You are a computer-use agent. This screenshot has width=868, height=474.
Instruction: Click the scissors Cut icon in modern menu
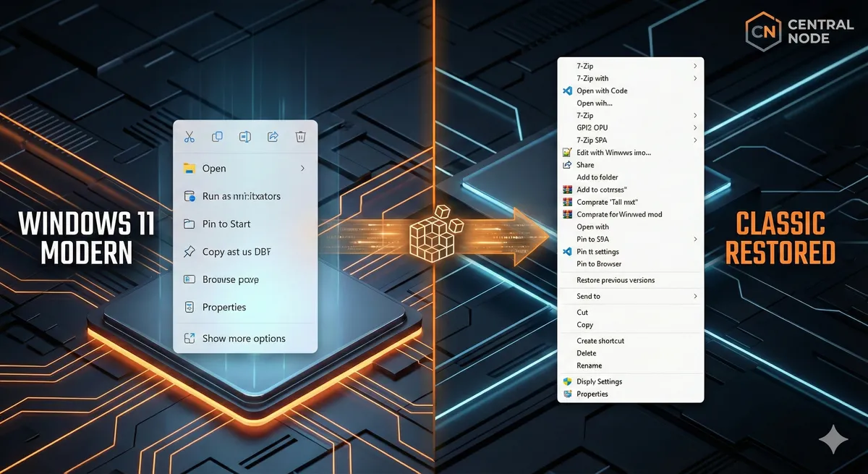click(190, 137)
